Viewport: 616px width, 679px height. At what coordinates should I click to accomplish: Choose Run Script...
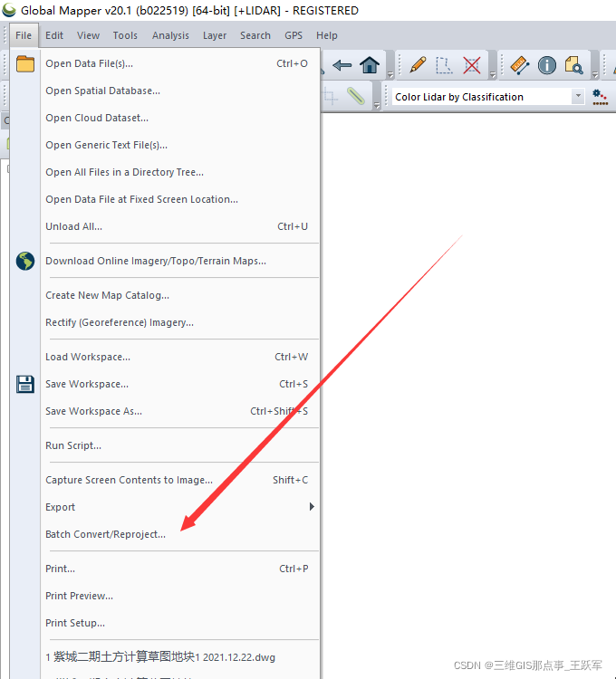click(x=179, y=445)
